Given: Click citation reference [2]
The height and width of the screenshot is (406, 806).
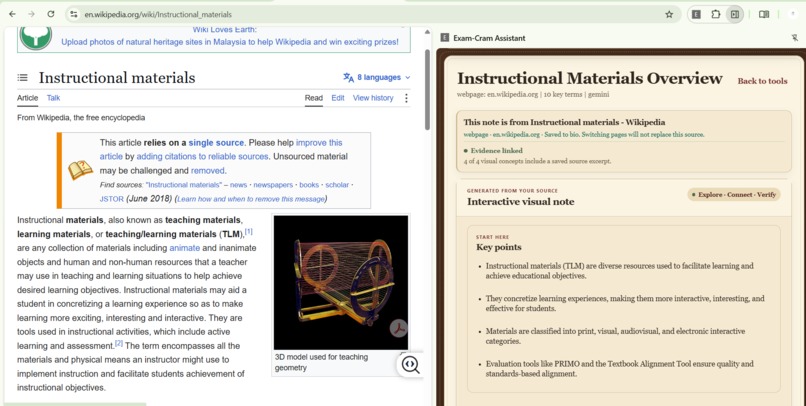Looking at the screenshot, I should click(119, 343).
